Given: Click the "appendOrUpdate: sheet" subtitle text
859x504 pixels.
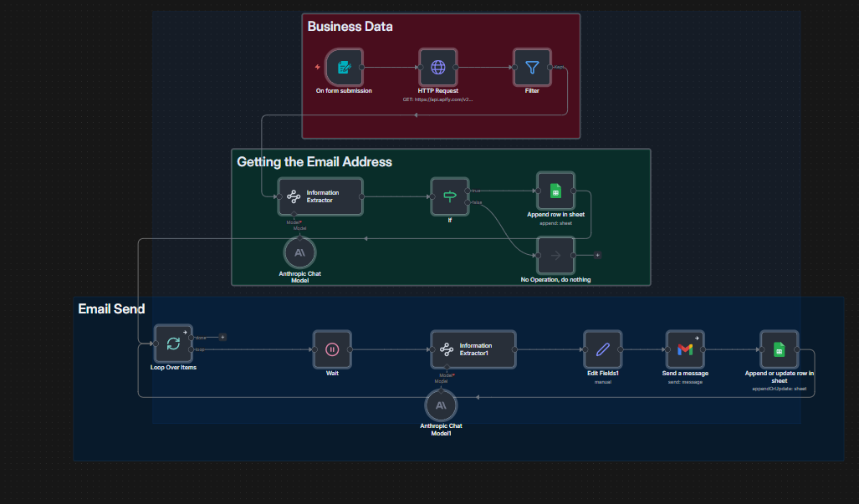Looking at the screenshot, I should 779,389.
